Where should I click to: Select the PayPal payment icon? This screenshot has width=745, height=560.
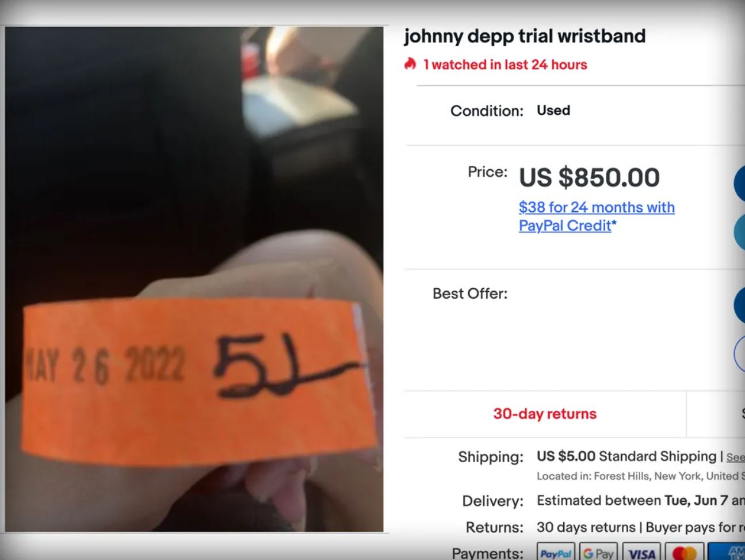pyautogui.click(x=556, y=552)
